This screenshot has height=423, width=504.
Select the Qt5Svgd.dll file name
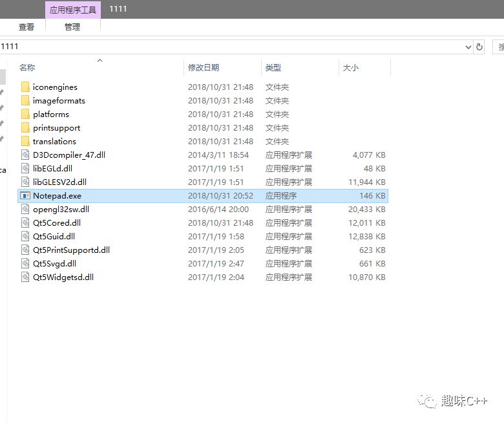pyautogui.click(x=55, y=263)
